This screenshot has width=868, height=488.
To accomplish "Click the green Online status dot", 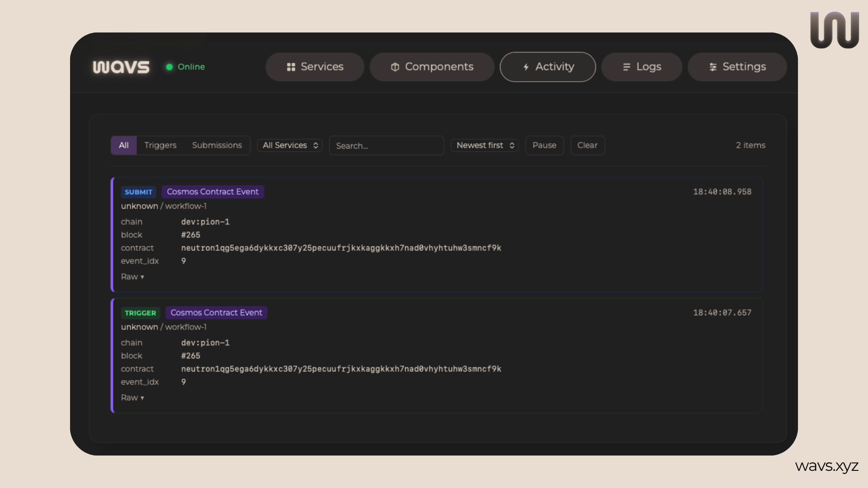I will (169, 67).
